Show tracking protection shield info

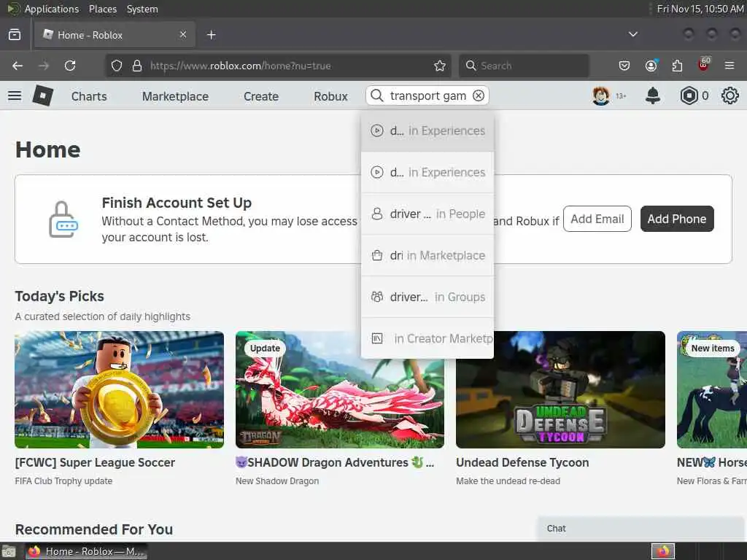click(x=117, y=66)
